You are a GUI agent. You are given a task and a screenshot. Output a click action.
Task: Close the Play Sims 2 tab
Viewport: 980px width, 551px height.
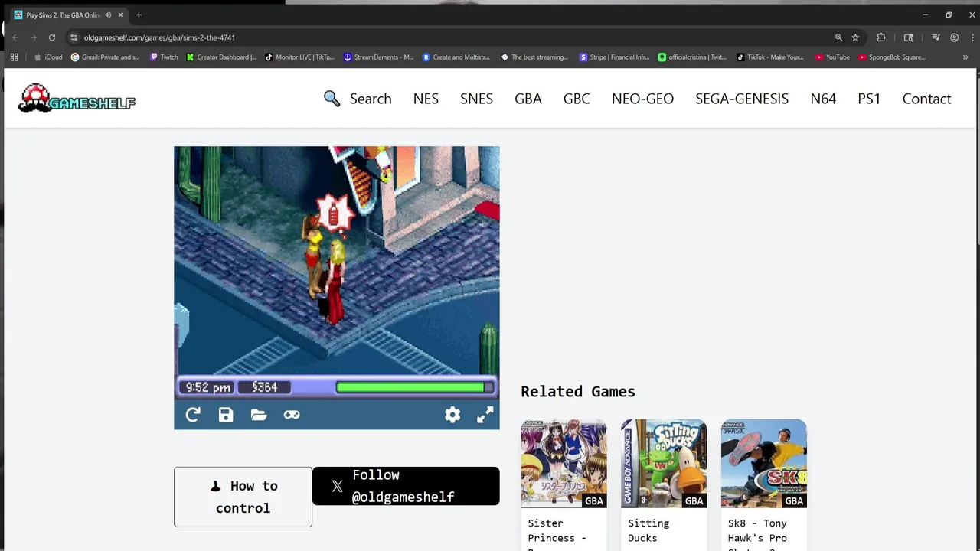tap(120, 15)
